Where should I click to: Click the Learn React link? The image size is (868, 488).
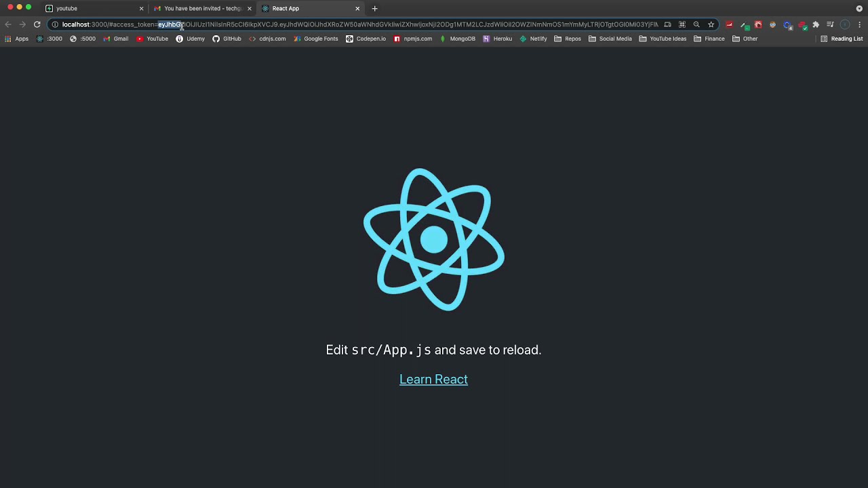[x=433, y=380]
